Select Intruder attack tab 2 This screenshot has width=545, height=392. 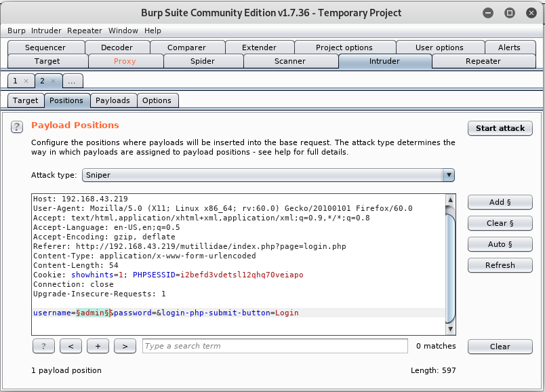[x=43, y=81]
